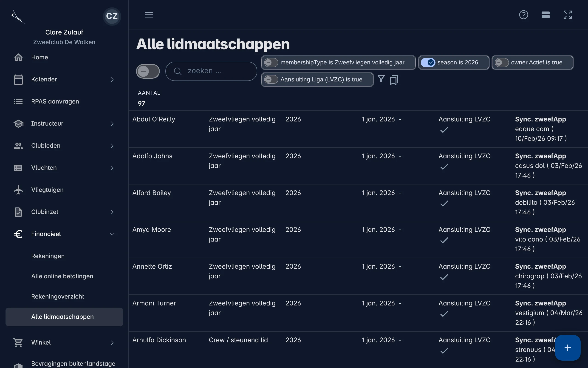The width and height of the screenshot is (588, 368).
Task: Toggle the switch left of search field
Action: click(148, 71)
